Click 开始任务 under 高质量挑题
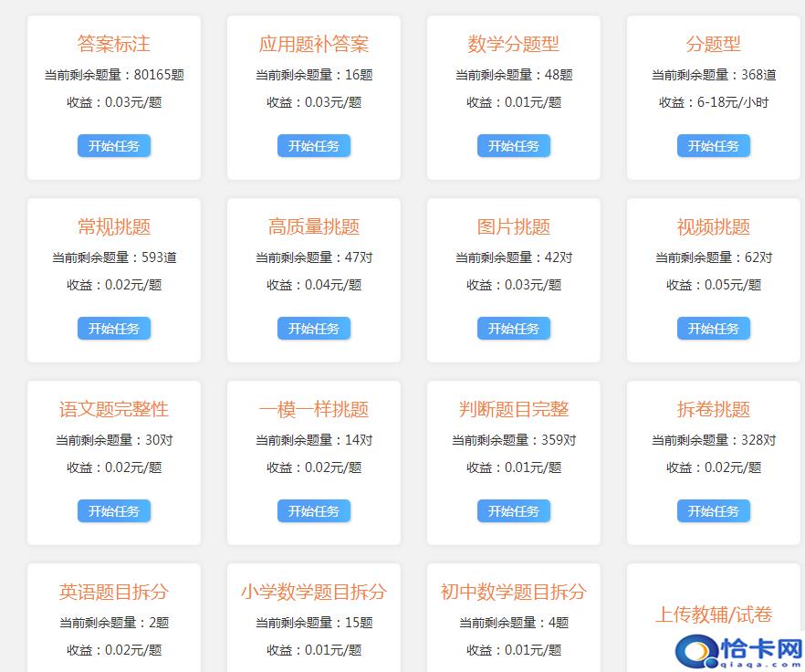 click(x=313, y=329)
